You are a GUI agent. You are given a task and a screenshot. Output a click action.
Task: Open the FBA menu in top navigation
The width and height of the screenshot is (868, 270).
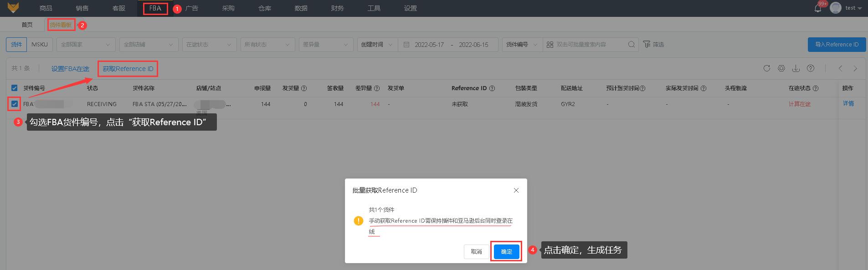(155, 8)
